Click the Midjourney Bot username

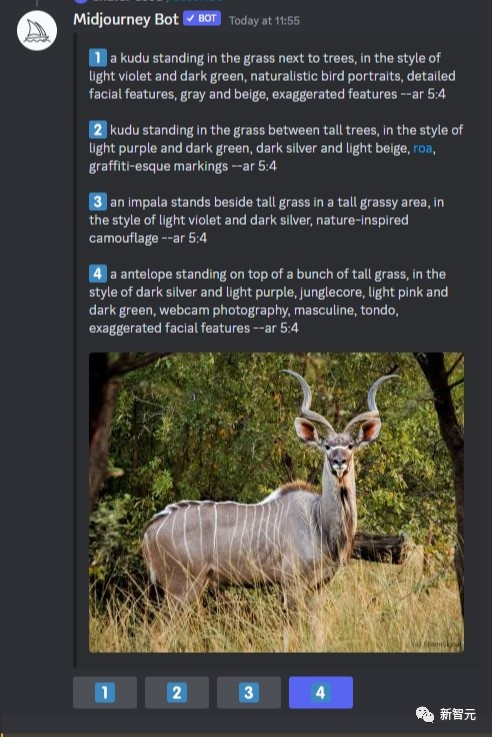126,19
